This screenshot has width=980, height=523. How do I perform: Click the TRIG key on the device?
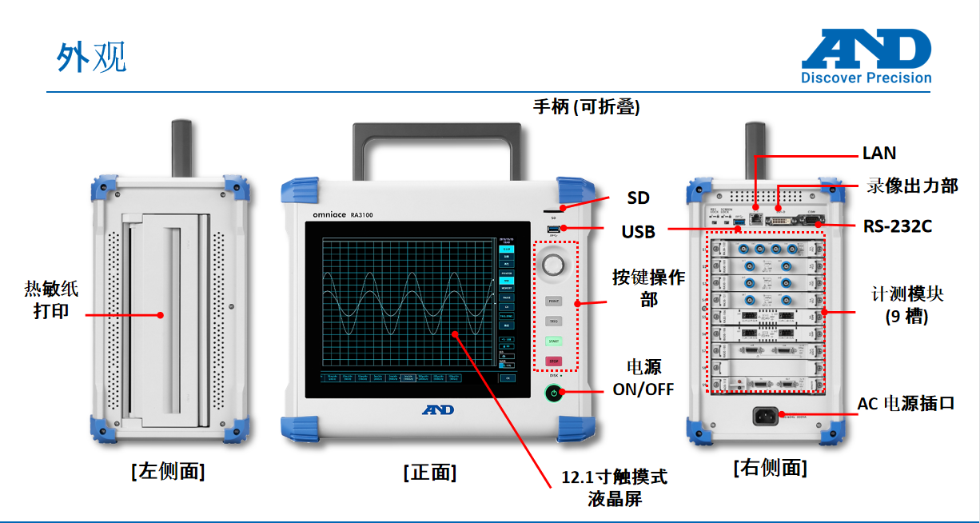[x=553, y=321]
